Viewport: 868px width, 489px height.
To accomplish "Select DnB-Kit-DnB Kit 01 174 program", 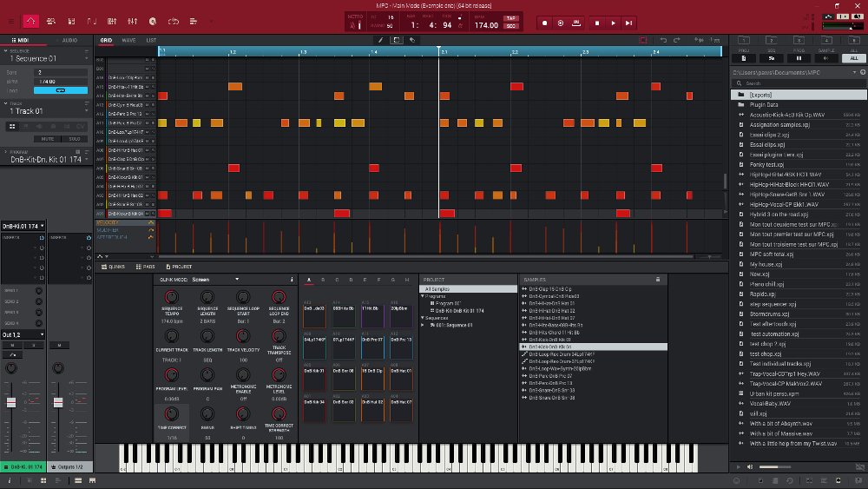I will point(459,311).
